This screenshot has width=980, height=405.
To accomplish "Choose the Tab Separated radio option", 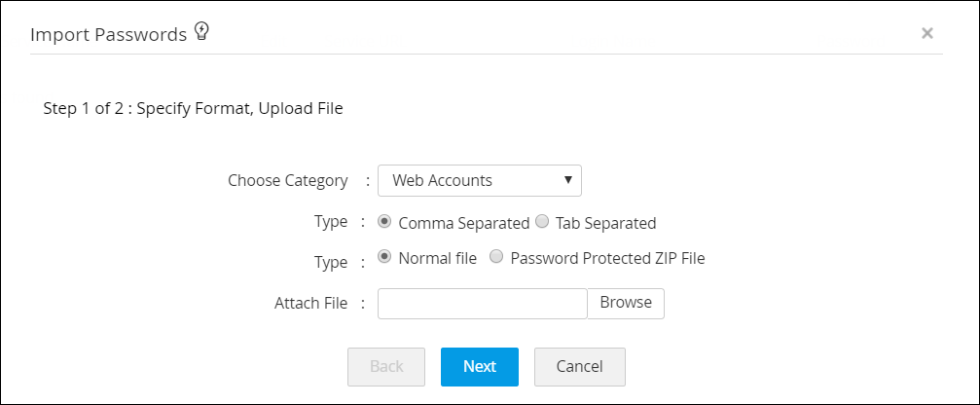I will 542,222.
